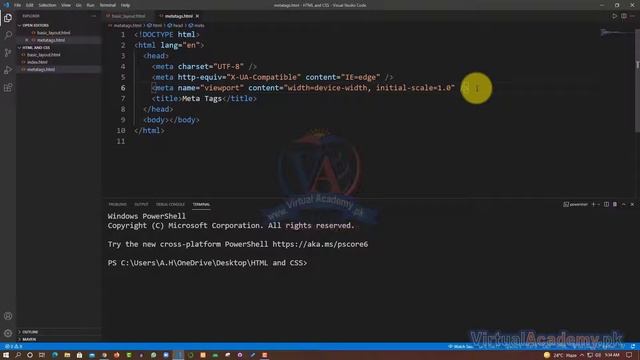Image resolution: width=640 pixels, height=360 pixels.
Task: Select metatags.html in HTML AND CSS folder
Action: (x=40, y=69)
